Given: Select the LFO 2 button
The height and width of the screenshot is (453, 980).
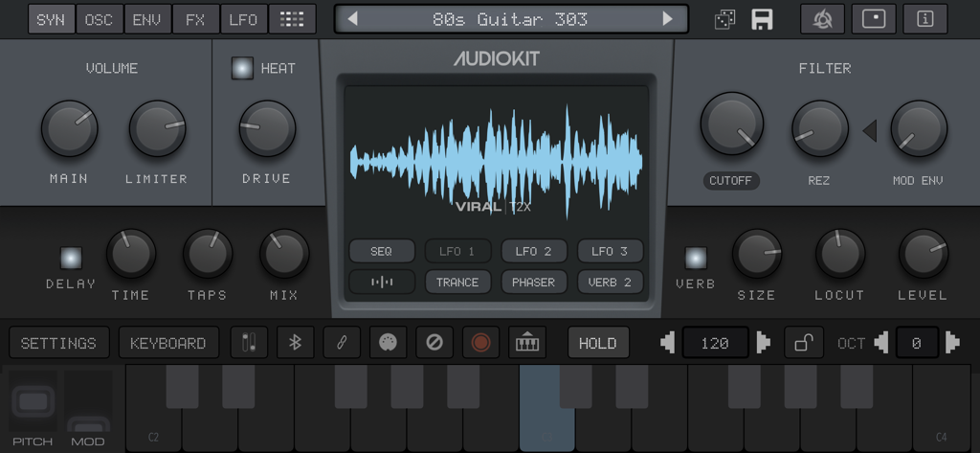Looking at the screenshot, I should click(534, 251).
